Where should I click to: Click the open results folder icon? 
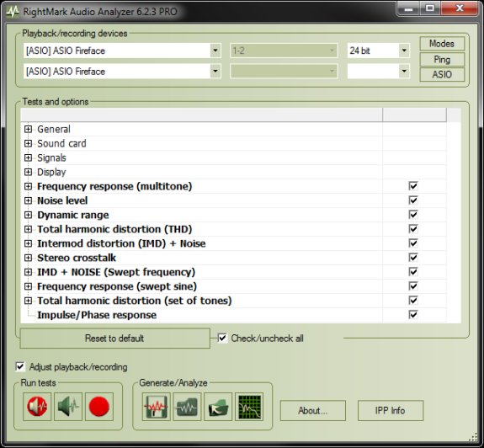[218, 407]
